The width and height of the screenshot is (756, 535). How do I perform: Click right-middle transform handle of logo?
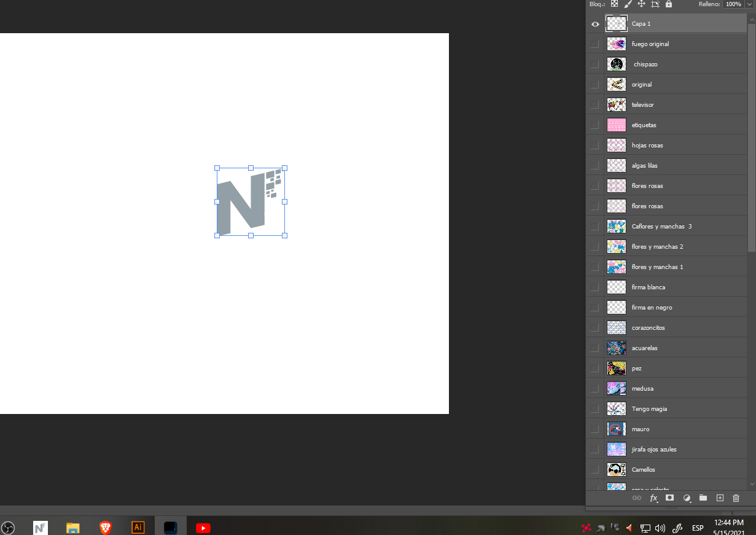284,201
